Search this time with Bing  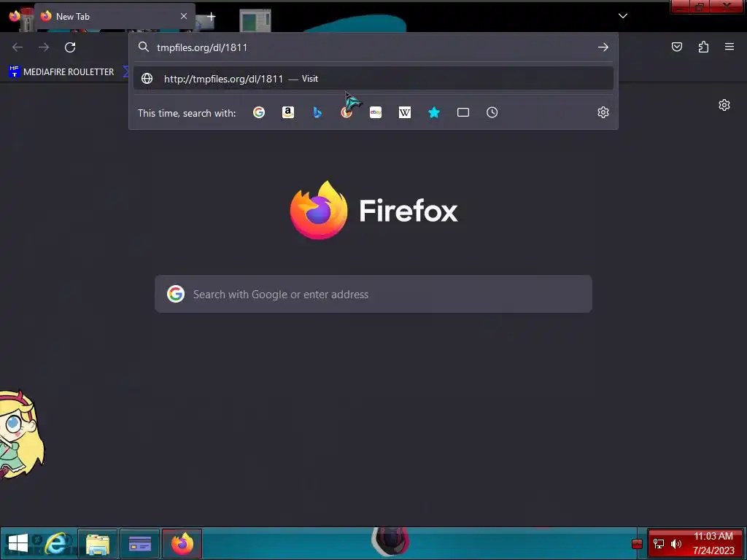317,112
